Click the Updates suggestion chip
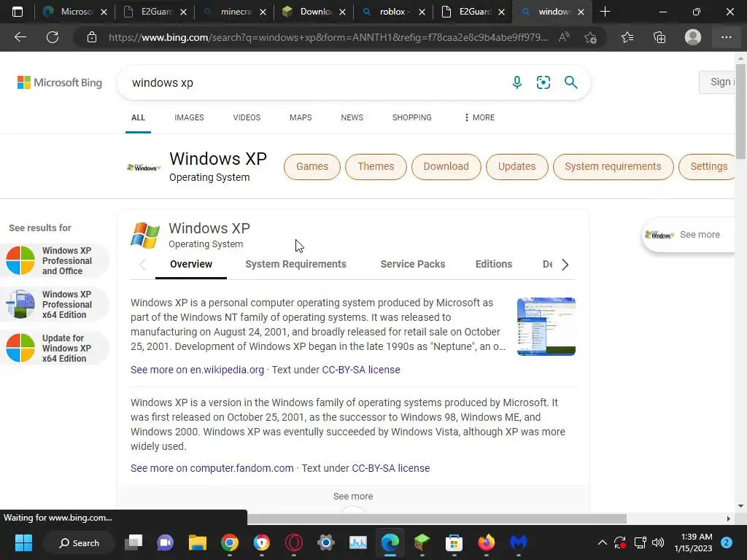Viewport: 747px width, 560px height. (517, 167)
